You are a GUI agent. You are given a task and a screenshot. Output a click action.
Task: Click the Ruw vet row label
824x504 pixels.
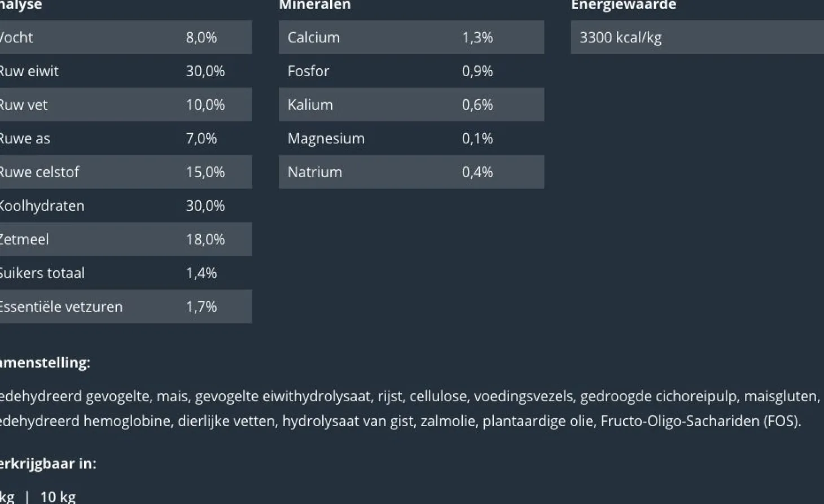(23, 105)
